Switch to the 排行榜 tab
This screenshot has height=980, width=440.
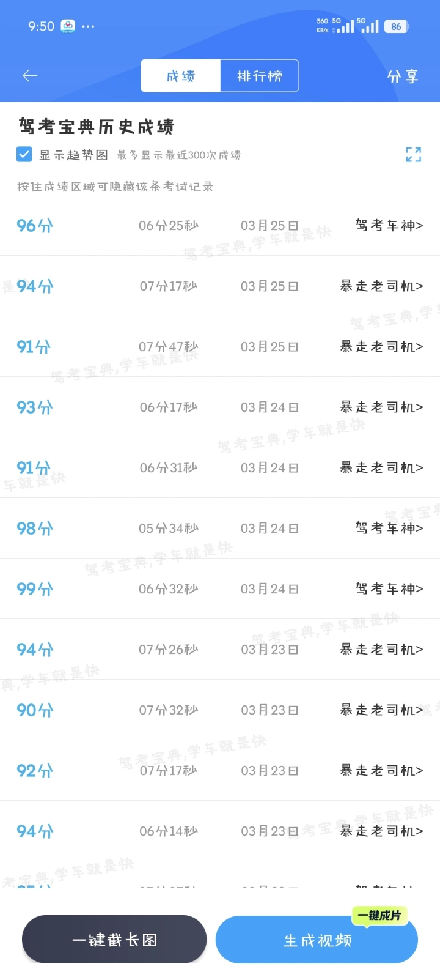(x=260, y=76)
